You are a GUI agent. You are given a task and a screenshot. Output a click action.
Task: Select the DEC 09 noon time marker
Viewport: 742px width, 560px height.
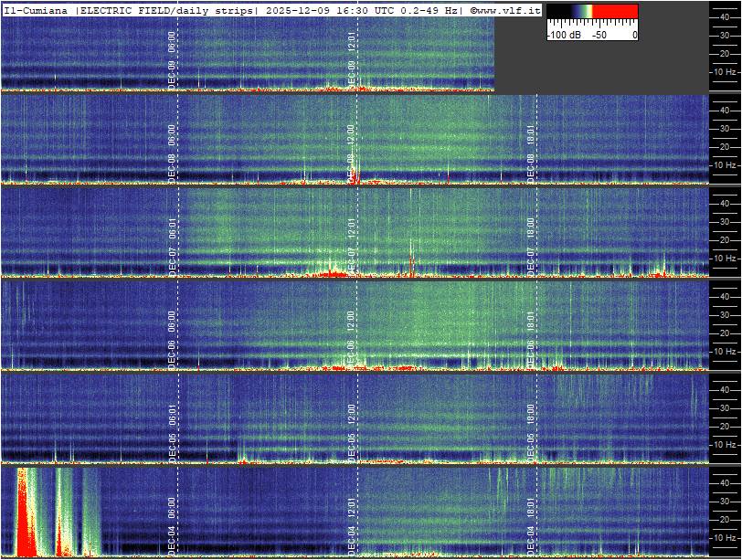352,59
